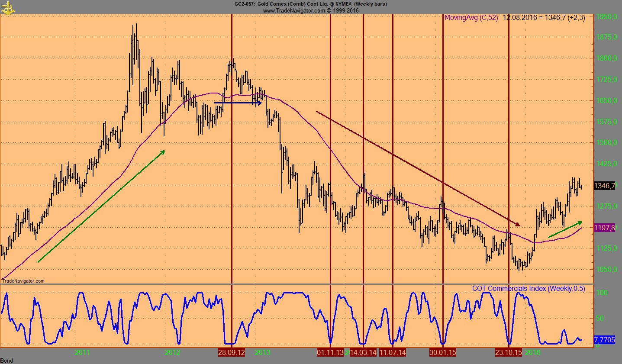The width and height of the screenshot is (622, 364).
Task: Click the 28.09.12 date marker label
Action: pyautogui.click(x=231, y=352)
